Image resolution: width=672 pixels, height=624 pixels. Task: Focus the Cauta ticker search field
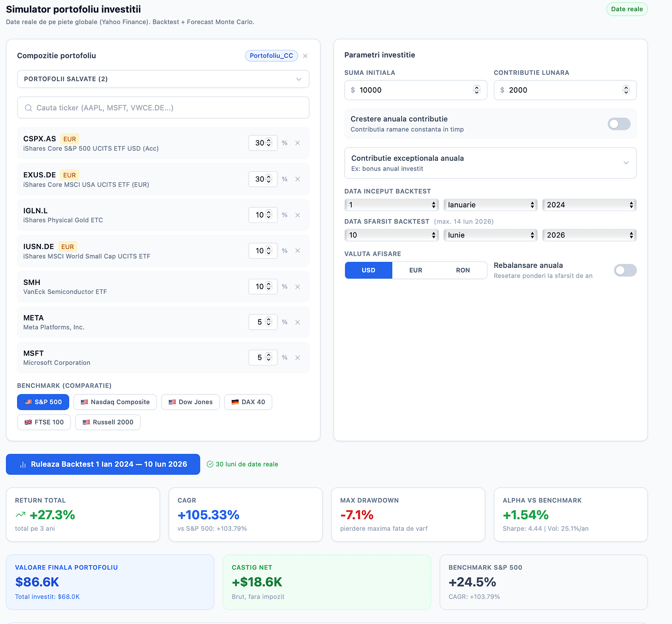coord(163,108)
